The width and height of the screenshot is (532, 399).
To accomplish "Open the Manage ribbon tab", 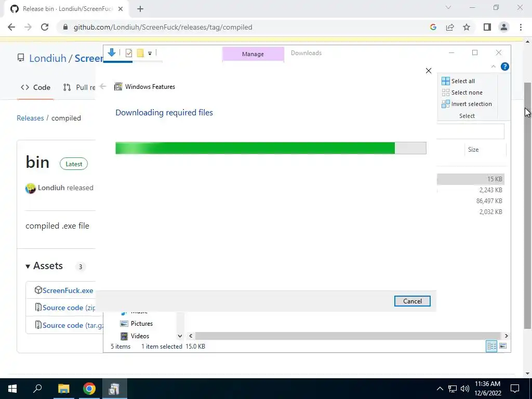I will [253, 54].
